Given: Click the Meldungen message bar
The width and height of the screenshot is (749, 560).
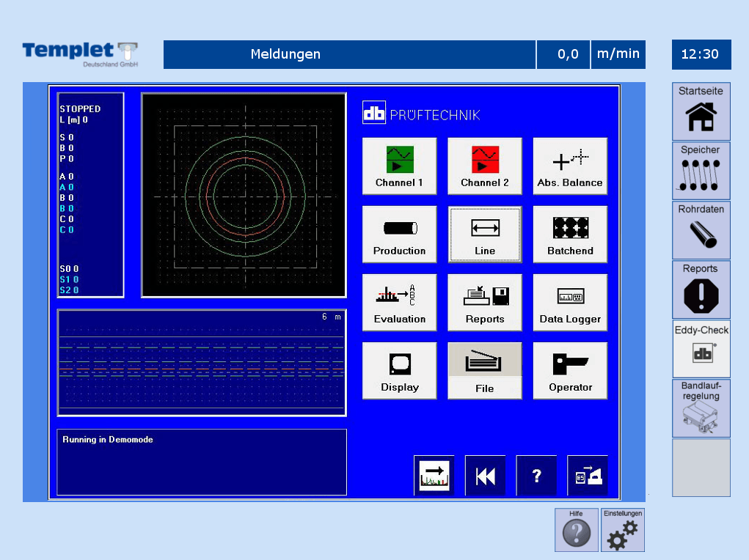Looking at the screenshot, I should pyautogui.click(x=349, y=54).
